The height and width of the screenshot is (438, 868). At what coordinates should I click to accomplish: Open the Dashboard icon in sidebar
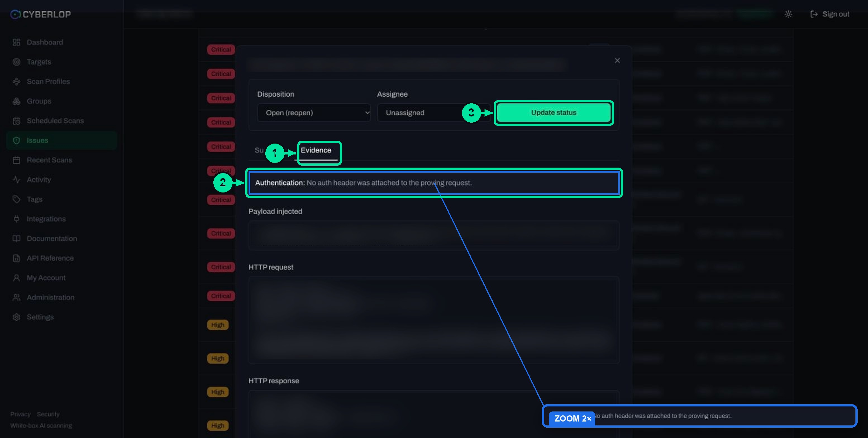pos(16,42)
